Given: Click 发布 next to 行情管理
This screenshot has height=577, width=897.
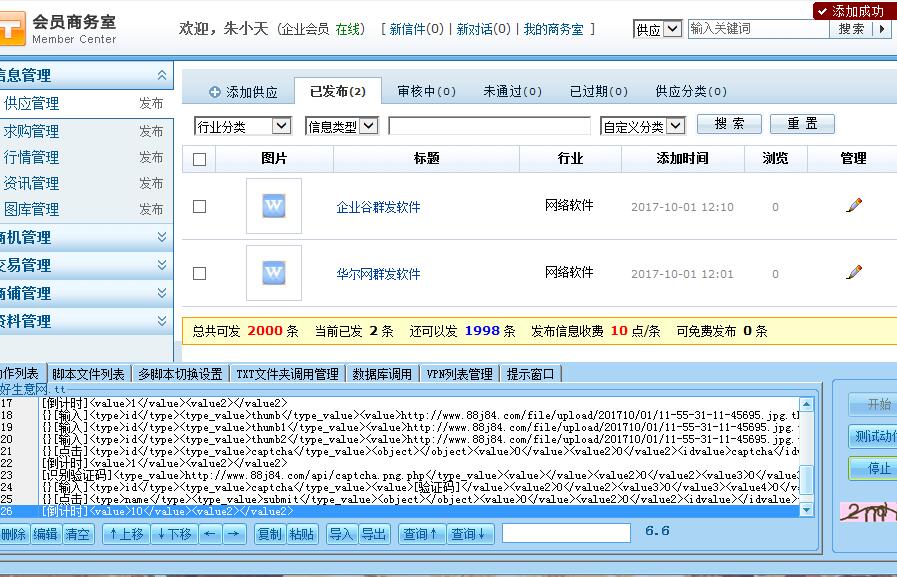Looking at the screenshot, I should coord(151,157).
